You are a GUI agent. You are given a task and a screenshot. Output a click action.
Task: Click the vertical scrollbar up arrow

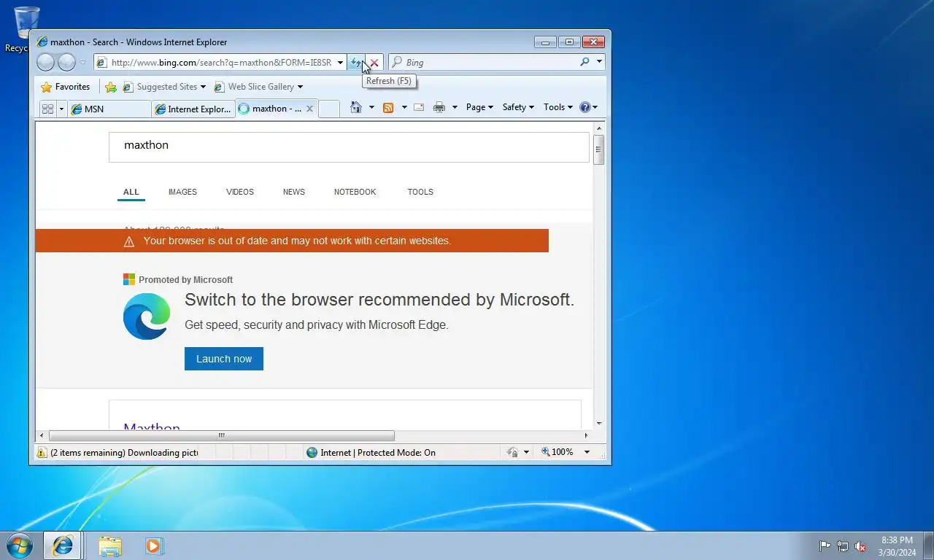tap(599, 127)
